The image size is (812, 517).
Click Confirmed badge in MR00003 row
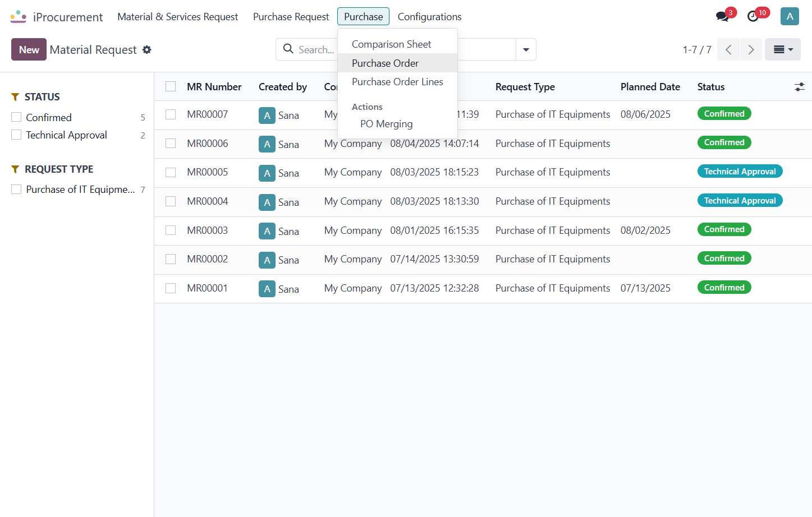[x=724, y=229]
